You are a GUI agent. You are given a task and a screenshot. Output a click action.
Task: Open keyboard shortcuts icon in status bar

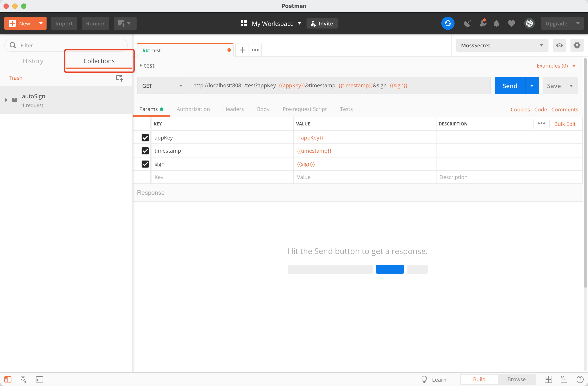coord(564,379)
